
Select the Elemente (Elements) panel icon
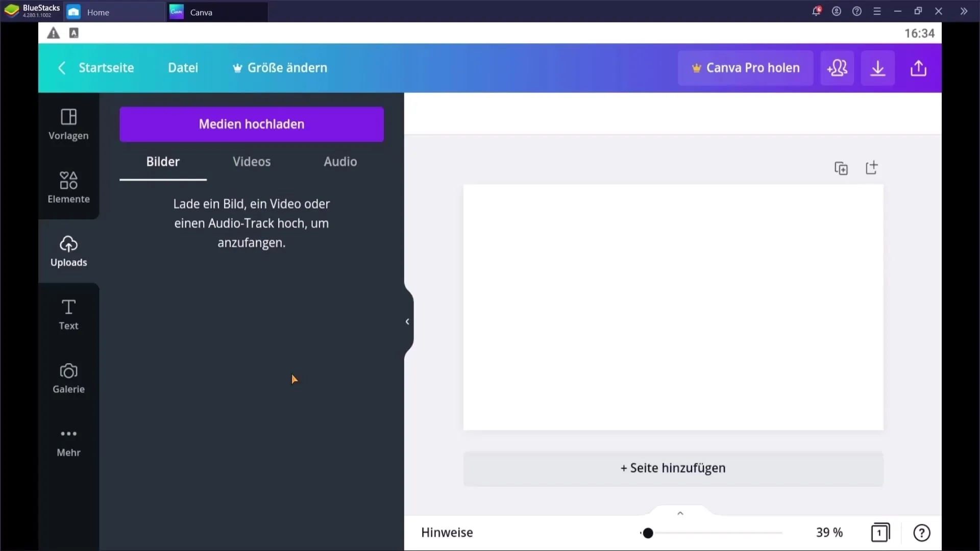pyautogui.click(x=69, y=185)
